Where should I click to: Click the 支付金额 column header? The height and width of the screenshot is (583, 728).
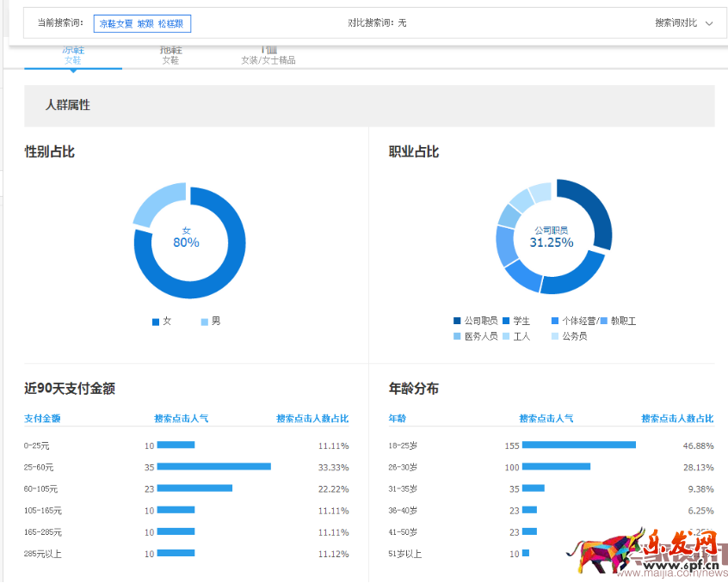tap(42, 419)
